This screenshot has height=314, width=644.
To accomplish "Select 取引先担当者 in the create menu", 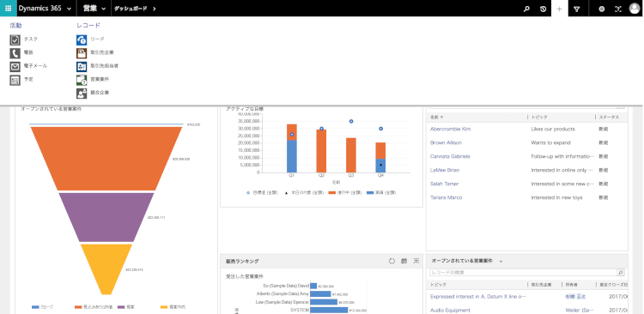I will pyautogui.click(x=104, y=66).
